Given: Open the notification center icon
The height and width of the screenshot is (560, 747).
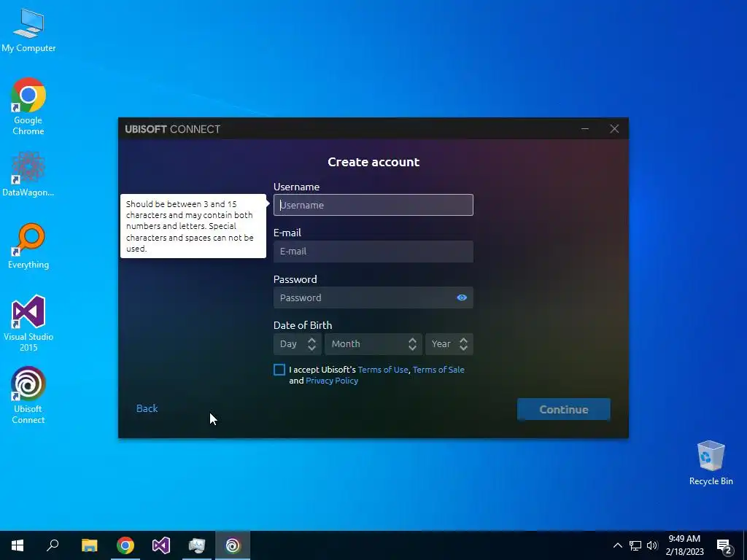Looking at the screenshot, I should pos(724,546).
